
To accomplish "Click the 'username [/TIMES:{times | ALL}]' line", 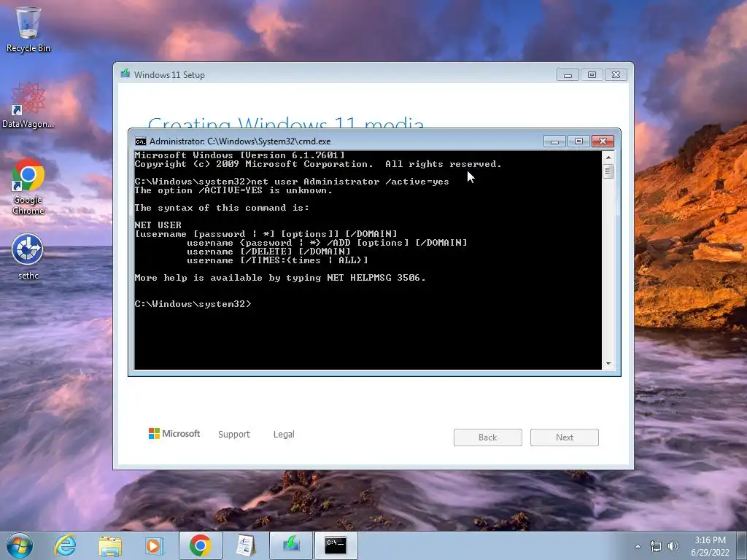I will point(277,260).
